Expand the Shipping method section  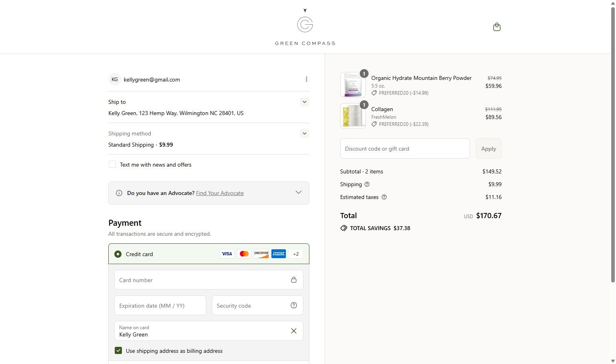coord(305,133)
